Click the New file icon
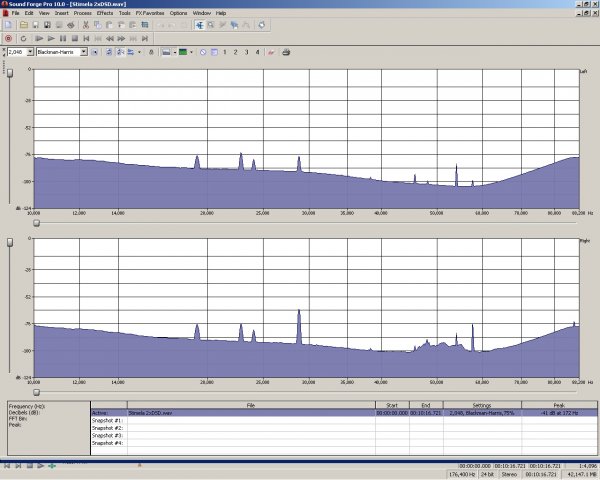600x480 pixels. tap(9, 25)
